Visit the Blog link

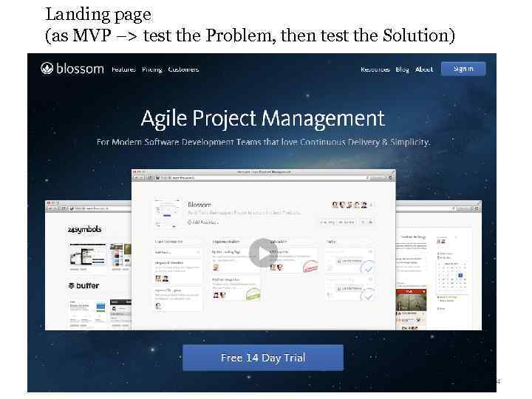(402, 69)
